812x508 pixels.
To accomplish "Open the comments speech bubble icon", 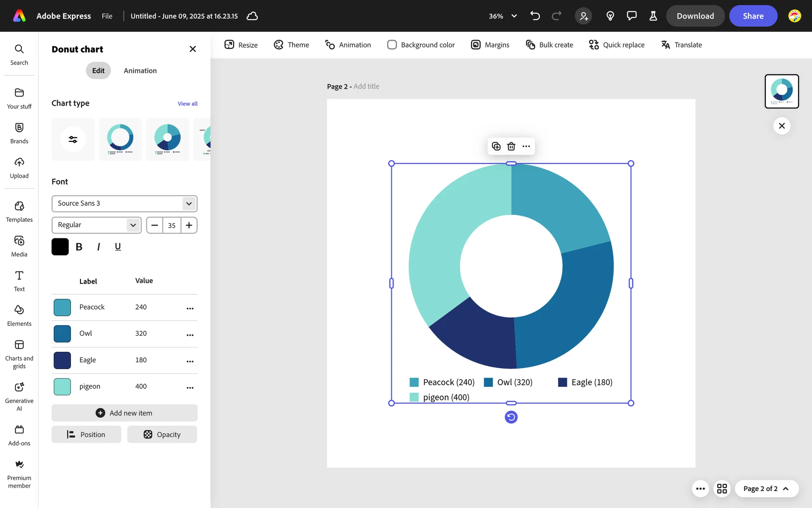I will tap(631, 16).
